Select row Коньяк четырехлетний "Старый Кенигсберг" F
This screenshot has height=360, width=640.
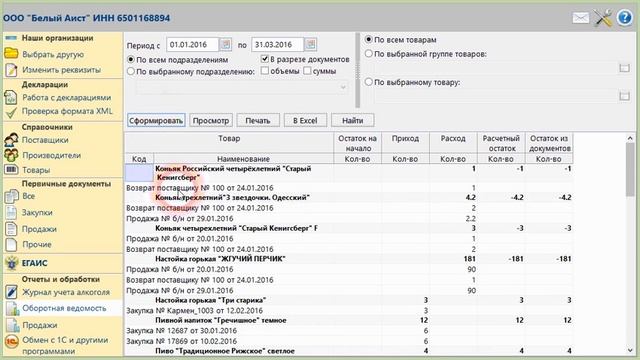point(349,228)
